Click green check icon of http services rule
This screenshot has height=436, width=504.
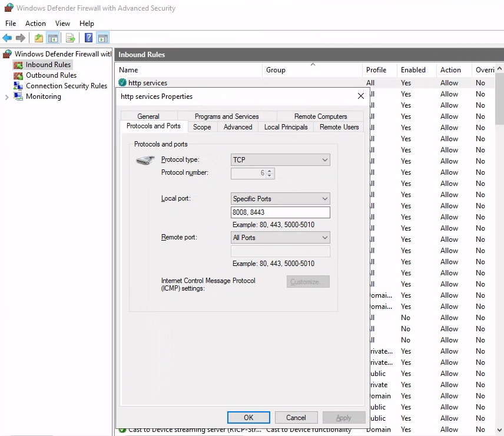point(122,82)
